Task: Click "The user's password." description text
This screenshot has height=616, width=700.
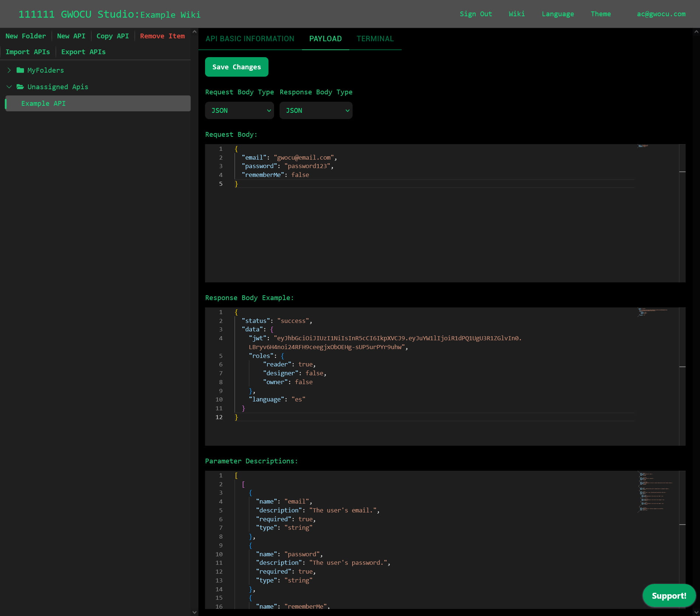Action: click(x=348, y=563)
